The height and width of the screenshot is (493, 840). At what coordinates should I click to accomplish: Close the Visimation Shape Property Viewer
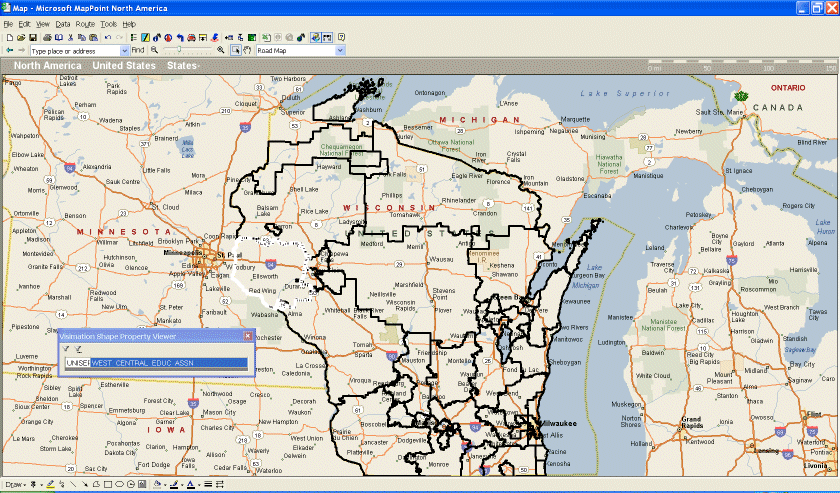(248, 336)
